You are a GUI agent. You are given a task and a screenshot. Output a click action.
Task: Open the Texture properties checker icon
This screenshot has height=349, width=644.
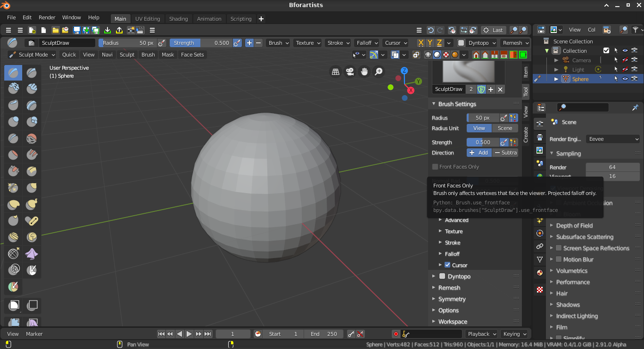coord(540,290)
